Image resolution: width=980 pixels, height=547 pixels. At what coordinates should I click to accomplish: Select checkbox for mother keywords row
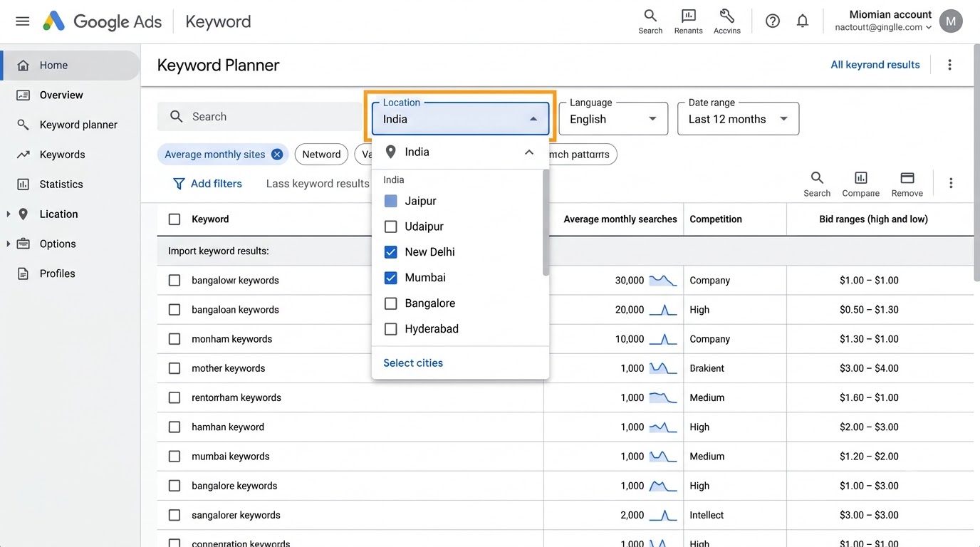[174, 368]
